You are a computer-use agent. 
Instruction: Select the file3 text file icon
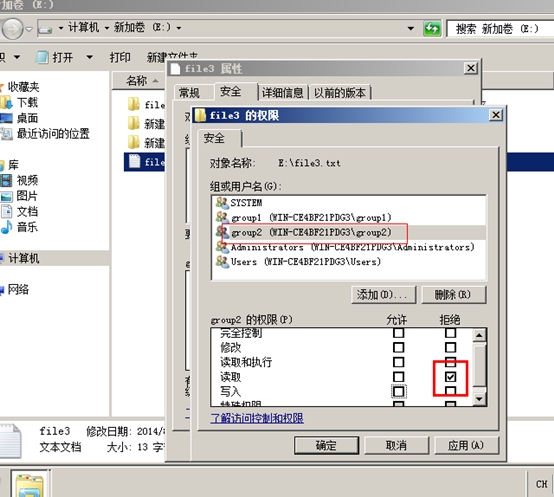pyautogui.click(x=134, y=161)
